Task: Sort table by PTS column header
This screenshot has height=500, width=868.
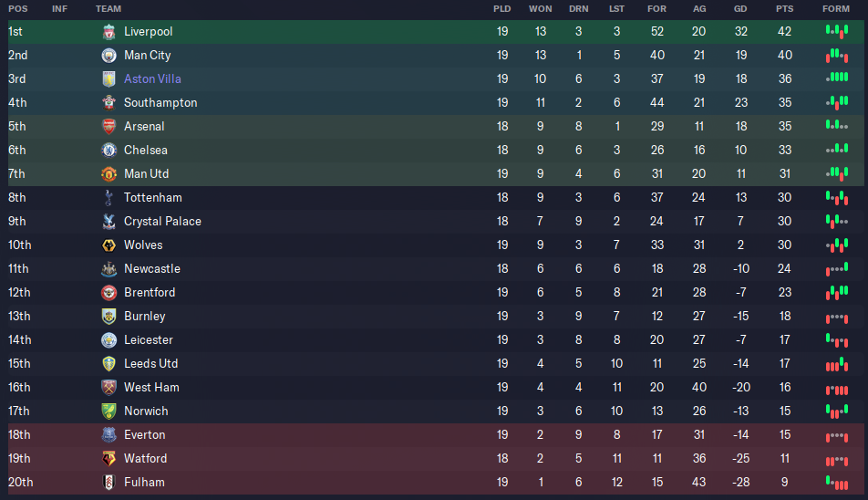Action: click(784, 8)
